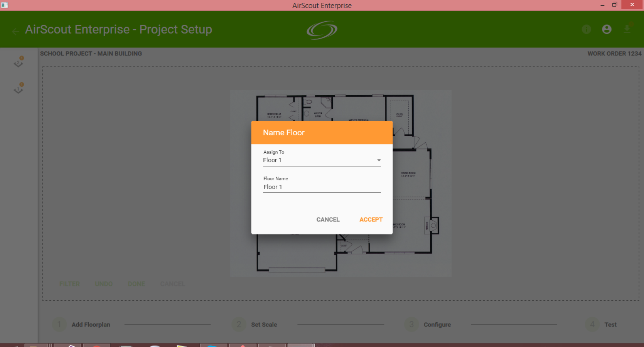Select the Floor 1 sidebar icon
Image resolution: width=644 pixels, height=347 pixels.
[19, 88]
